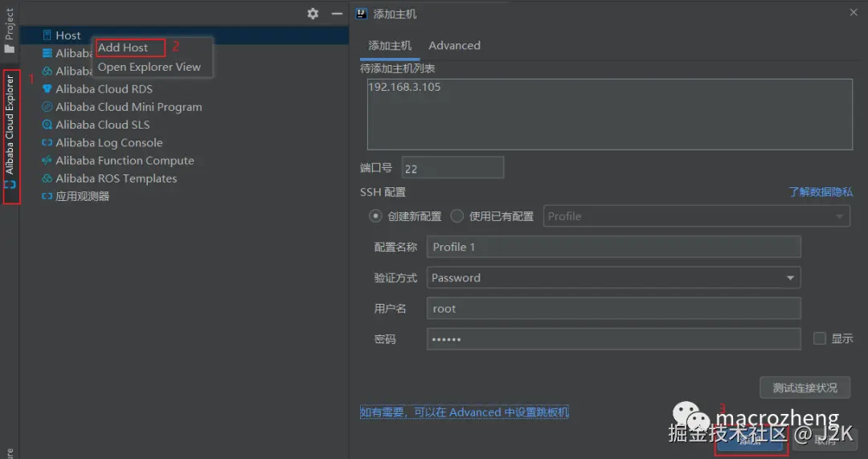Click the 测试连接状况 button
Viewport: 868px width, 459px height.
pos(805,387)
